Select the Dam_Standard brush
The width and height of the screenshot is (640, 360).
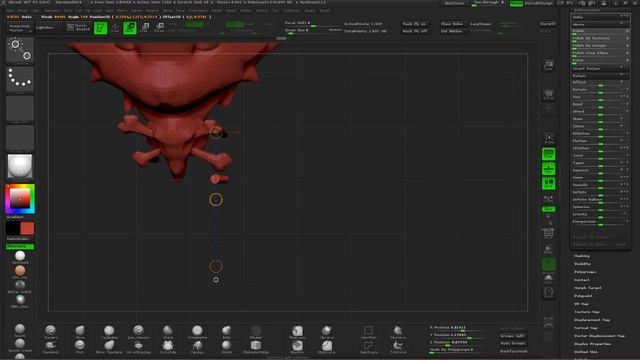(138, 331)
